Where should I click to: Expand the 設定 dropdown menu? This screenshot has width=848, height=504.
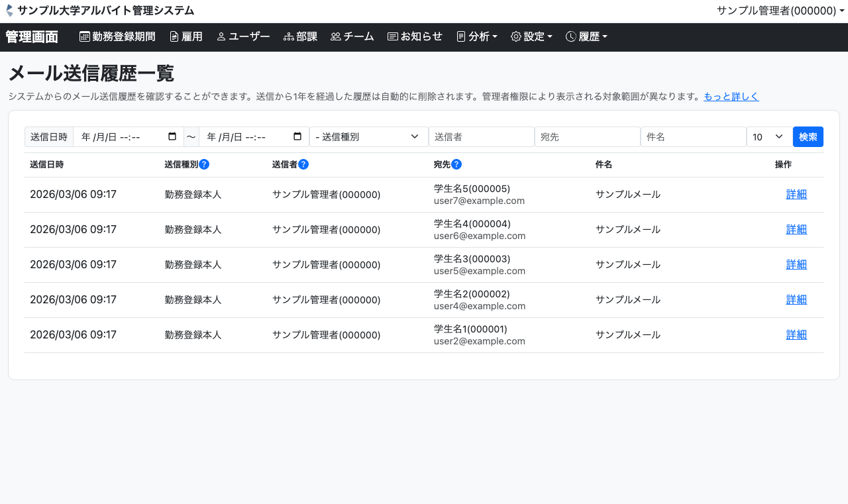tap(531, 37)
